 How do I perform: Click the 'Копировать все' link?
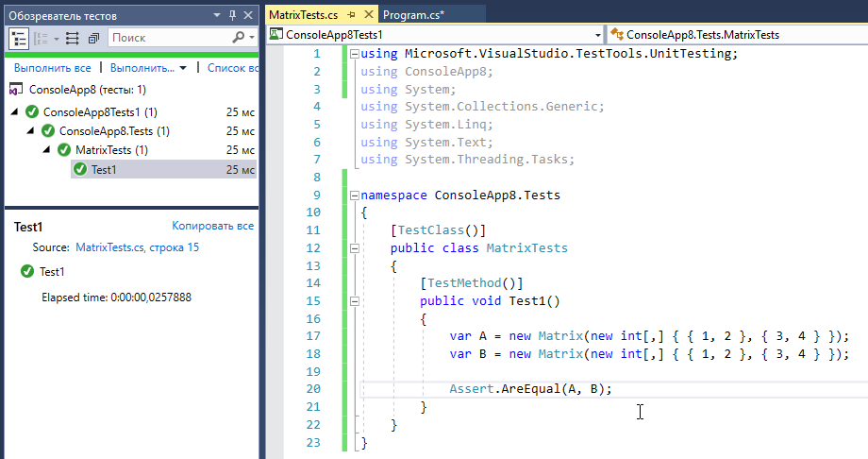pos(212,227)
